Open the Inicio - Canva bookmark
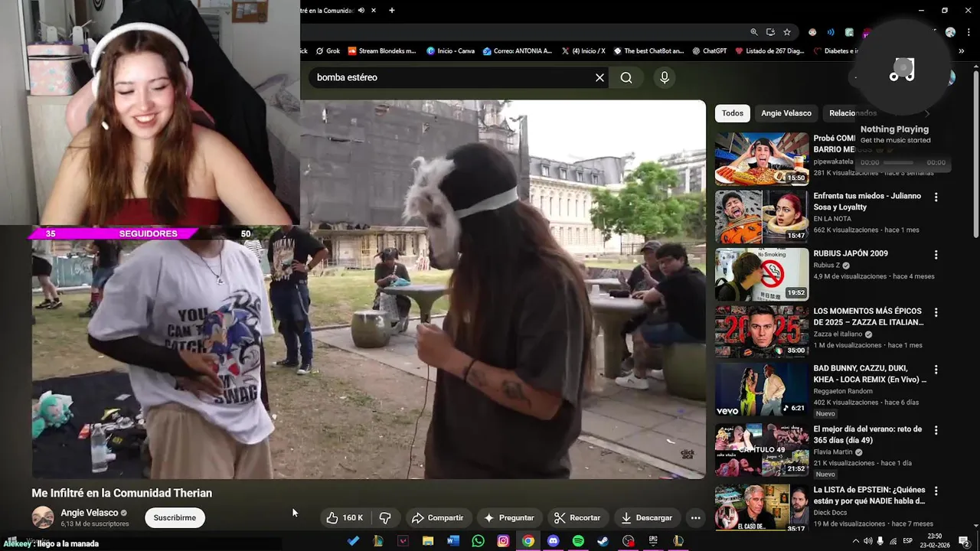Viewport: 980px width, 551px height. [x=450, y=51]
